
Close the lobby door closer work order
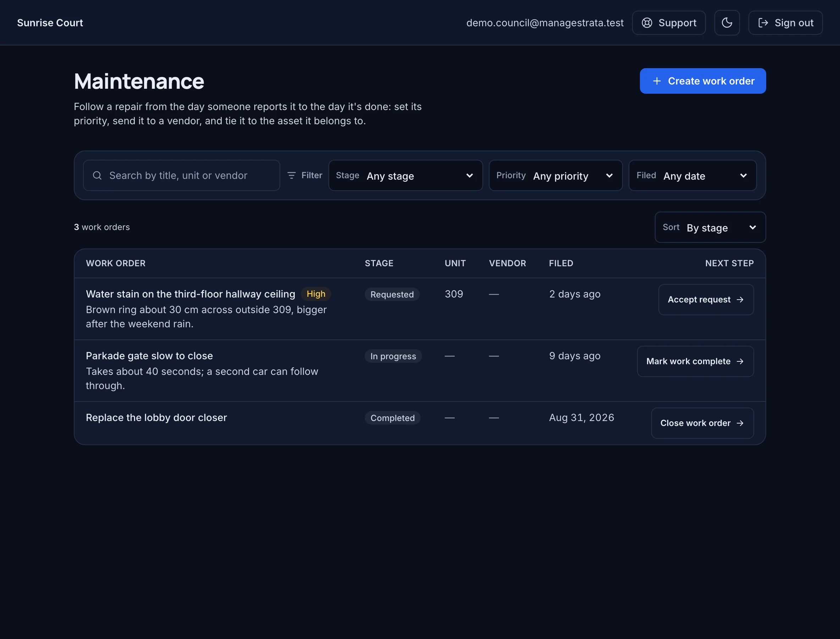point(702,423)
